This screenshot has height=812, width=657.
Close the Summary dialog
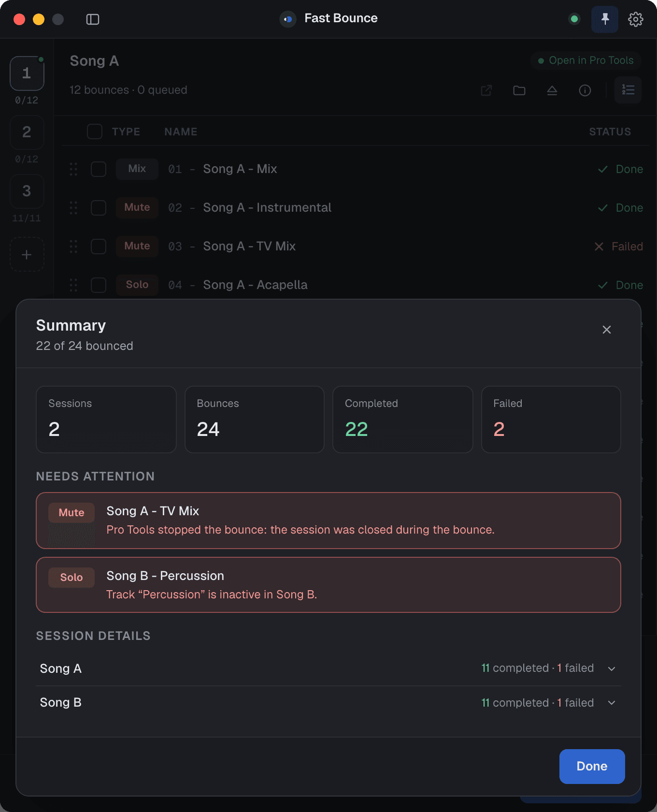tap(607, 330)
